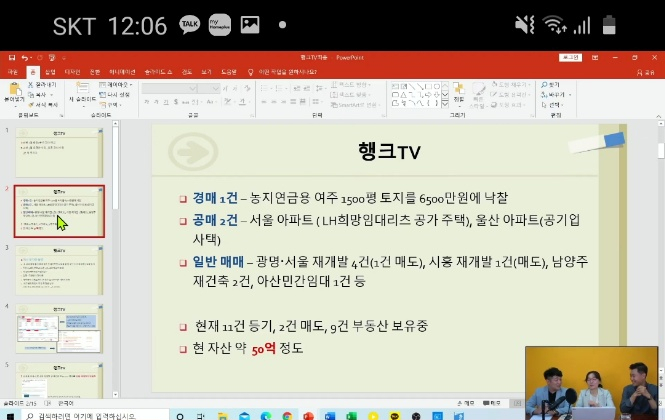Expand the shapes gallery more arrow

click(445, 104)
